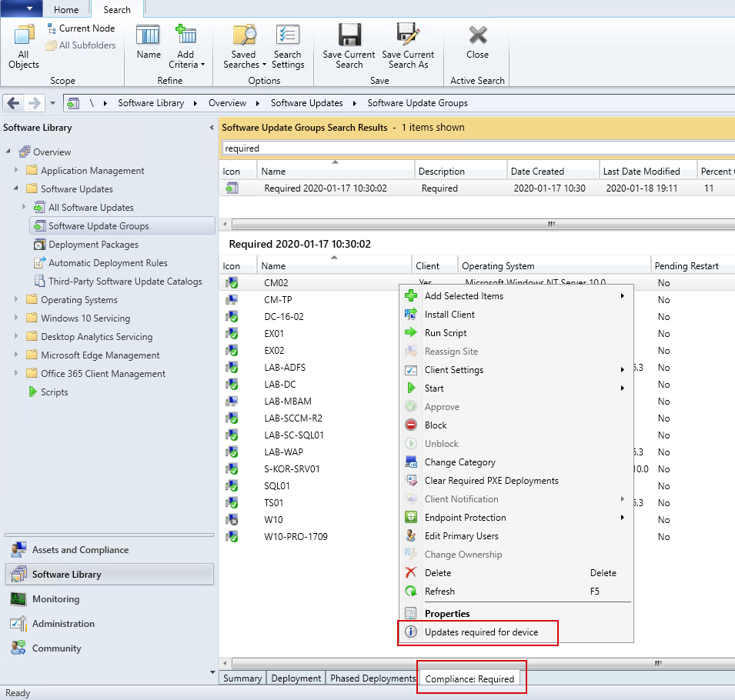Click Software Updates in breadcrumb path
Image resolution: width=735 pixels, height=700 pixels.
click(306, 103)
